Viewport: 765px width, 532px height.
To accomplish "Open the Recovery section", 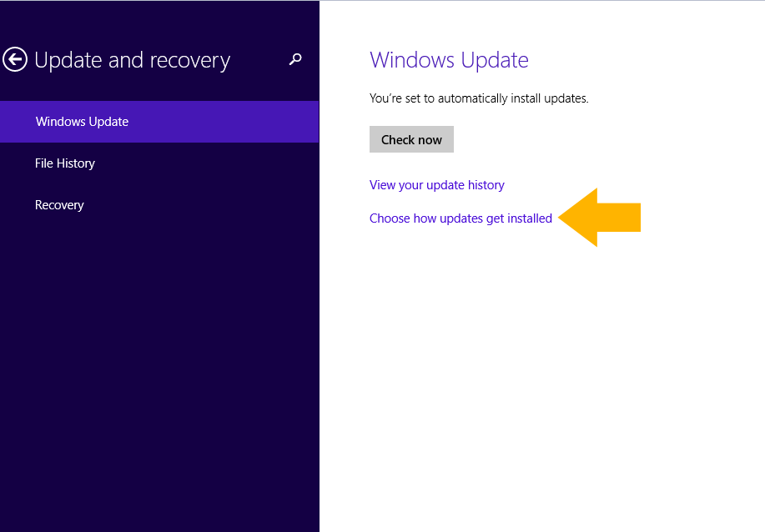I will pyautogui.click(x=159, y=205).
